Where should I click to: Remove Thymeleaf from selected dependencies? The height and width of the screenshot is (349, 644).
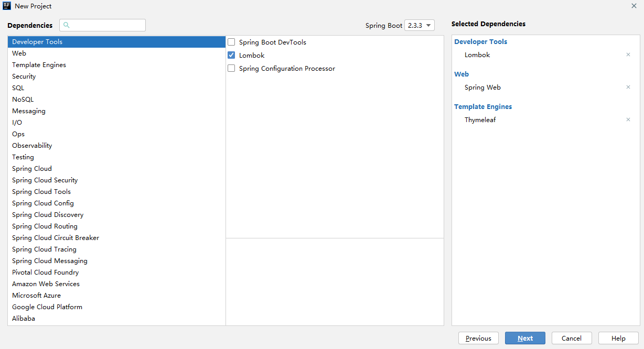[x=628, y=119]
